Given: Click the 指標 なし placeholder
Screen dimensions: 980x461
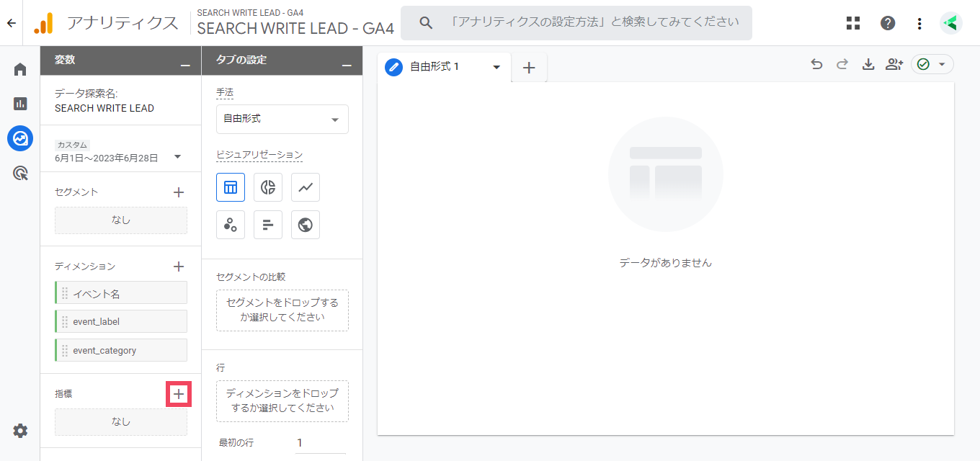Looking at the screenshot, I should click(x=121, y=422).
